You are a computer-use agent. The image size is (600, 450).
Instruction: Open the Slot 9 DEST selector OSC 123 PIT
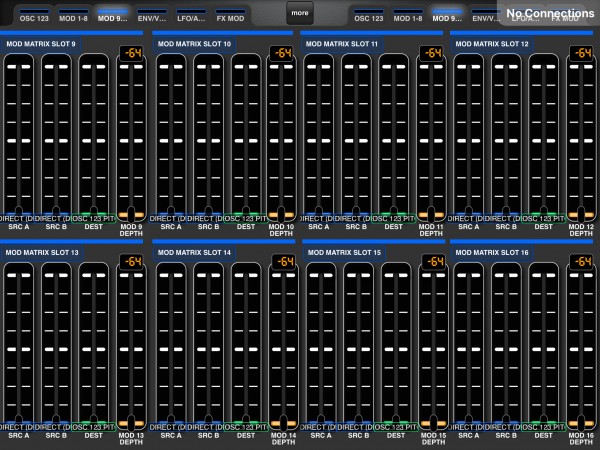(93, 218)
